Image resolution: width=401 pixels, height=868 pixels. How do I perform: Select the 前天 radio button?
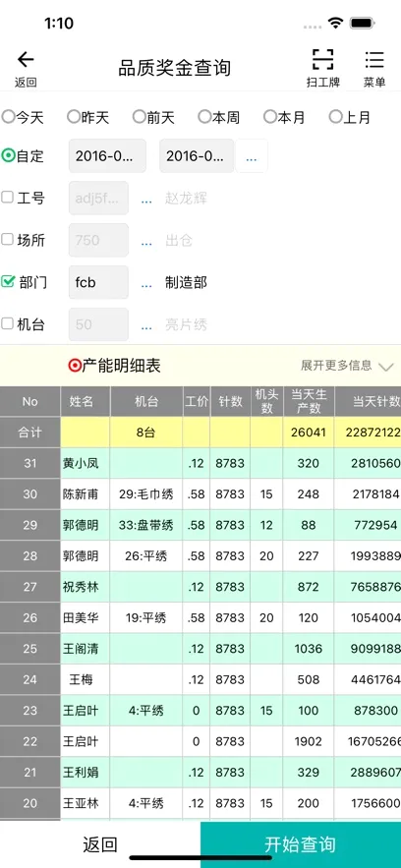[x=139, y=117]
